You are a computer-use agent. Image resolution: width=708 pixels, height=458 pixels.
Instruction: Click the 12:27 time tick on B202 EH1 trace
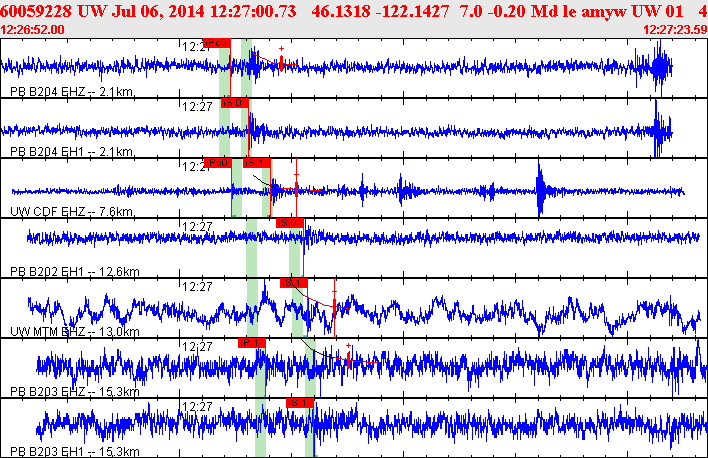(197, 227)
